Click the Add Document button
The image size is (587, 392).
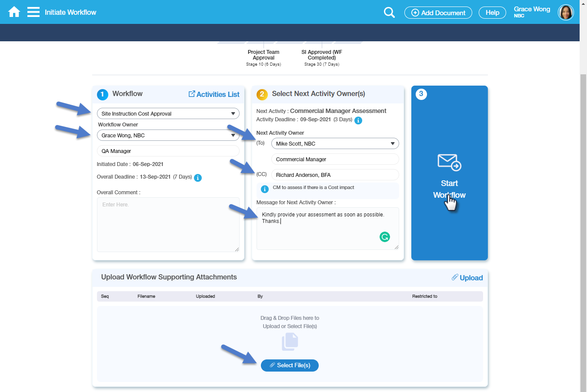pos(438,13)
